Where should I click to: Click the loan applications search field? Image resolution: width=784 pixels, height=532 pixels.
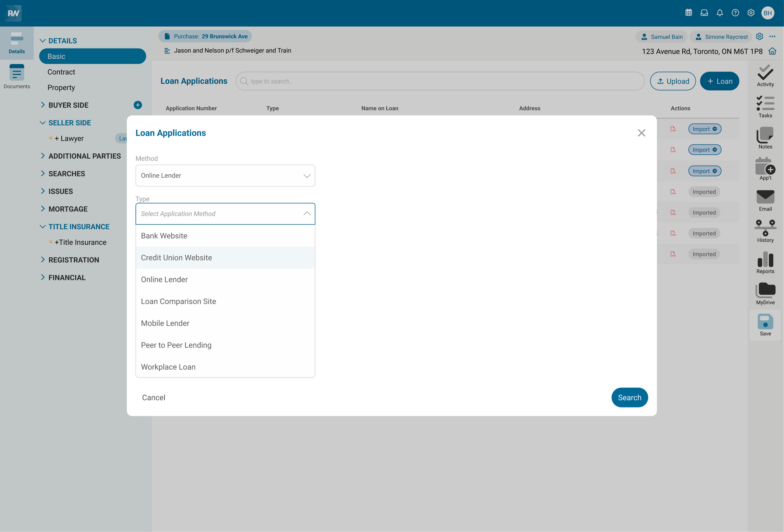coord(440,81)
